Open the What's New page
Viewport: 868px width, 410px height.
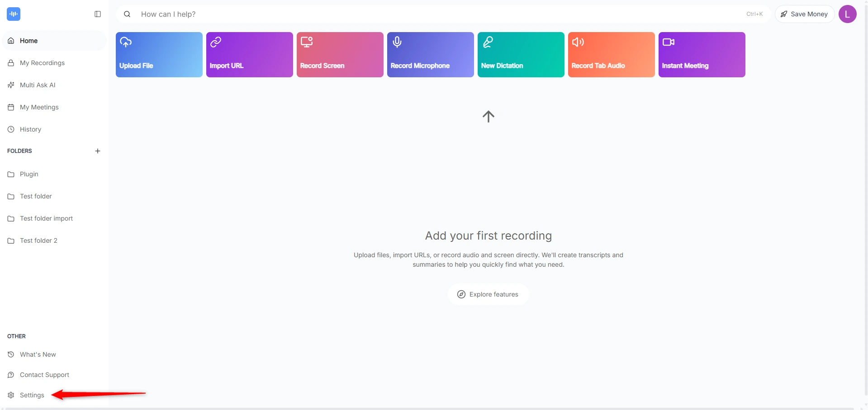pos(38,354)
